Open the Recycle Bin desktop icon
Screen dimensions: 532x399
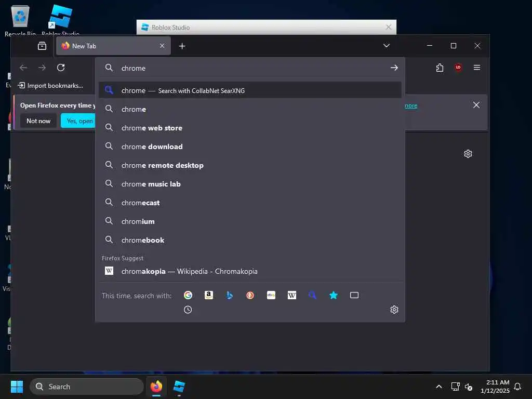click(x=20, y=20)
